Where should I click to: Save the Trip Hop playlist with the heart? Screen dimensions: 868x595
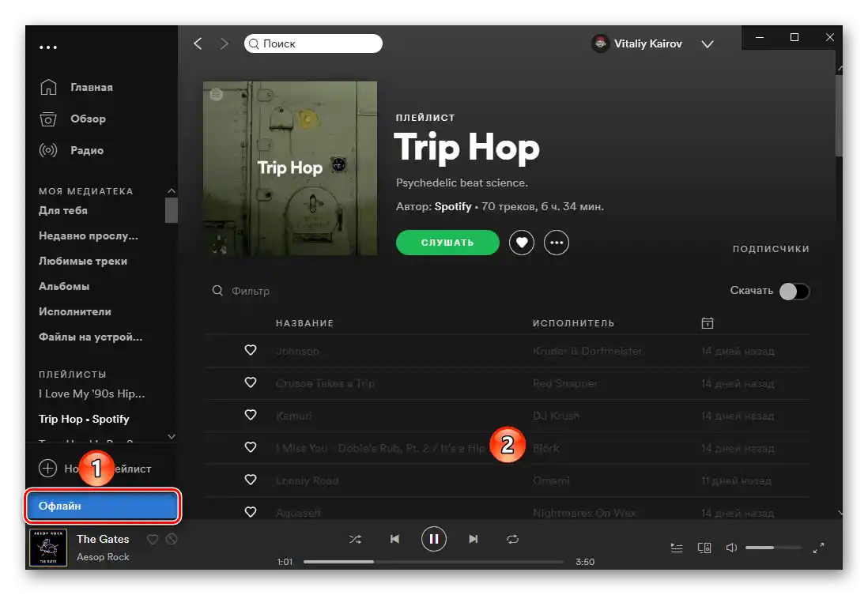point(522,243)
